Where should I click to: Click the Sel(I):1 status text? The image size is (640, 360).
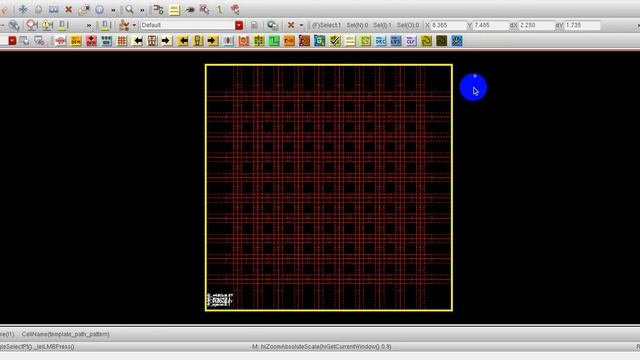click(x=382, y=25)
